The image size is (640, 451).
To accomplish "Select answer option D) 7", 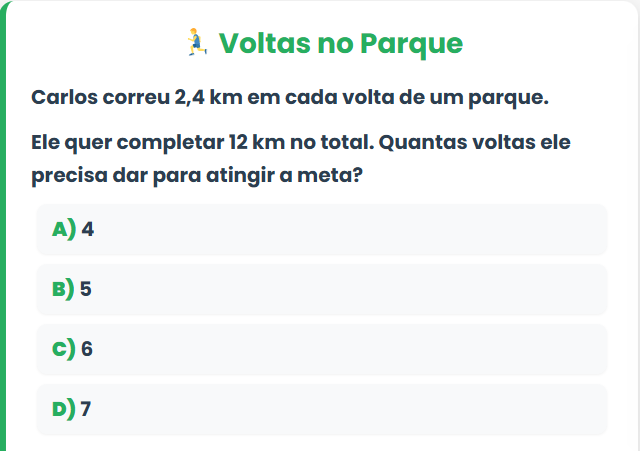I will pyautogui.click(x=321, y=409).
